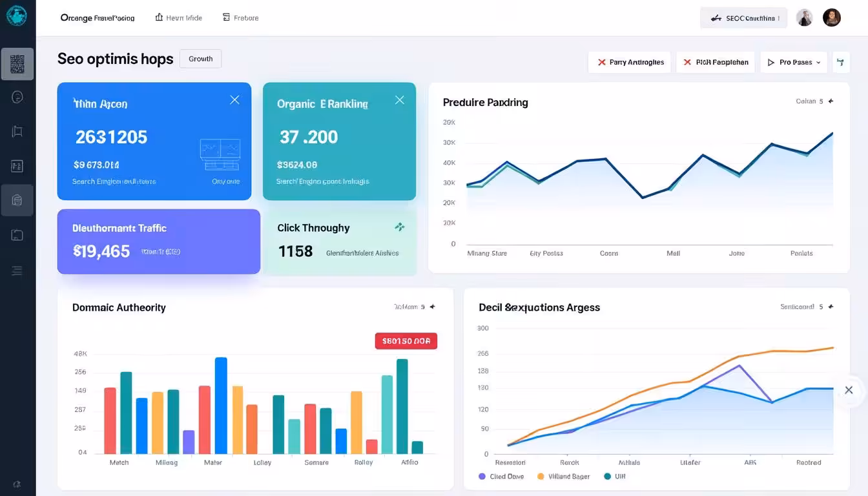Viewport: 868px width, 496px height.
Task: Click the Semare label on bar chart
Action: 316,462
